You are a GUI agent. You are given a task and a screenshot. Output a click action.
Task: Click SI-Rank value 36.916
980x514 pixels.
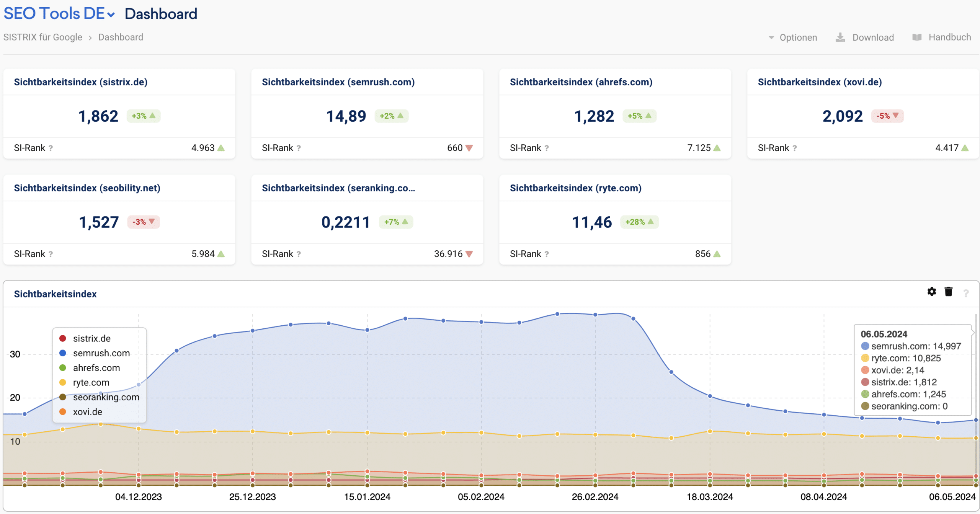coord(448,254)
